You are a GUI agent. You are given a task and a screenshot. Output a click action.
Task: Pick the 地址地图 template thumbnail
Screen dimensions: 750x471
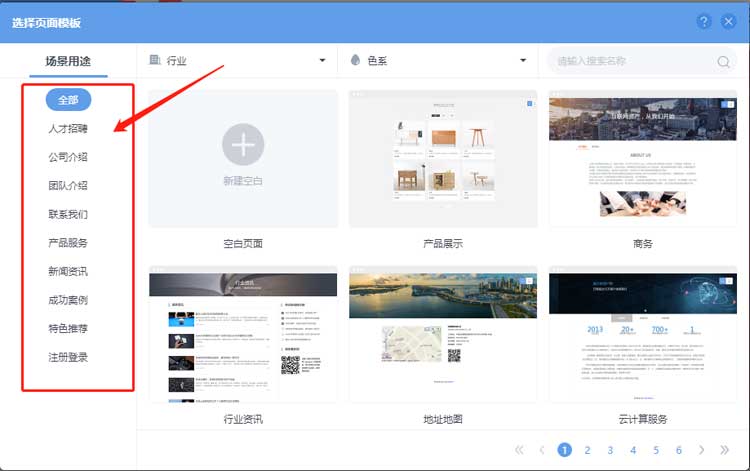(x=443, y=334)
